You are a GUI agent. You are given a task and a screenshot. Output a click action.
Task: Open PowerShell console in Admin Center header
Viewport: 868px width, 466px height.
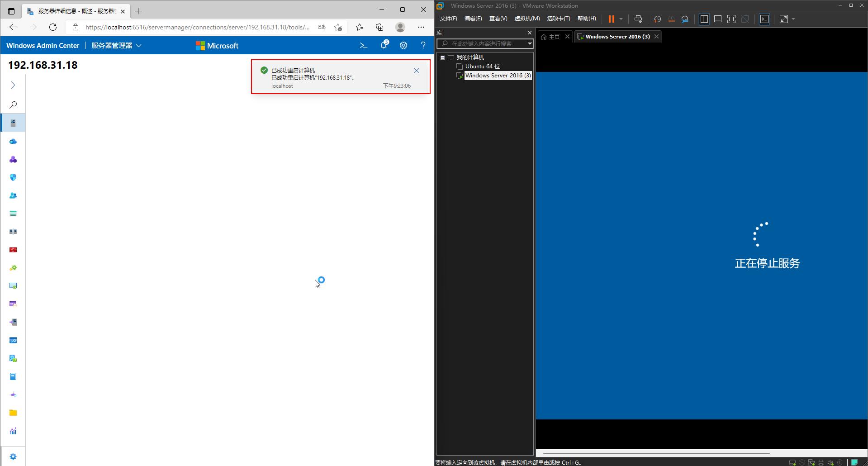tap(363, 45)
